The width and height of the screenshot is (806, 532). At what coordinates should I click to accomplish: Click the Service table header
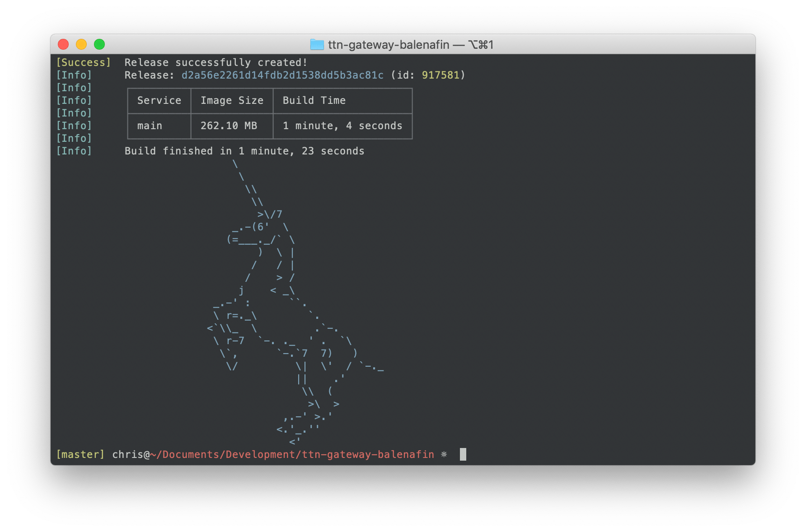(x=159, y=100)
